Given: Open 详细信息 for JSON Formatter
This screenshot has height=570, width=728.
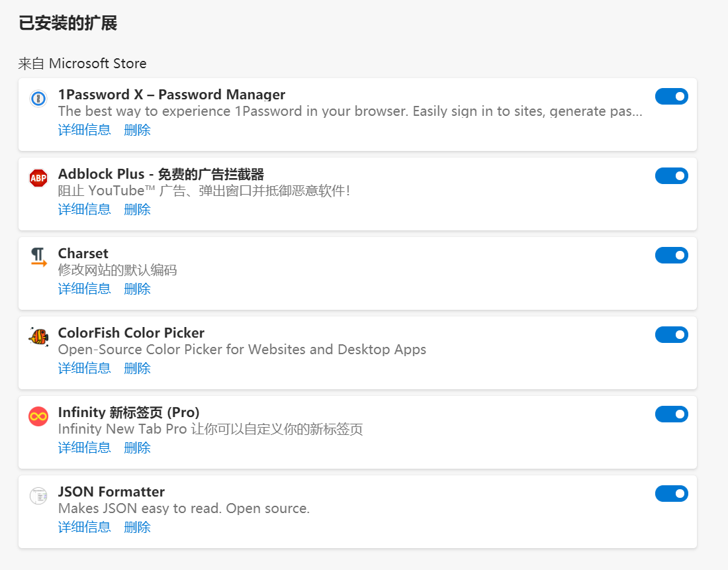Looking at the screenshot, I should (x=85, y=527).
